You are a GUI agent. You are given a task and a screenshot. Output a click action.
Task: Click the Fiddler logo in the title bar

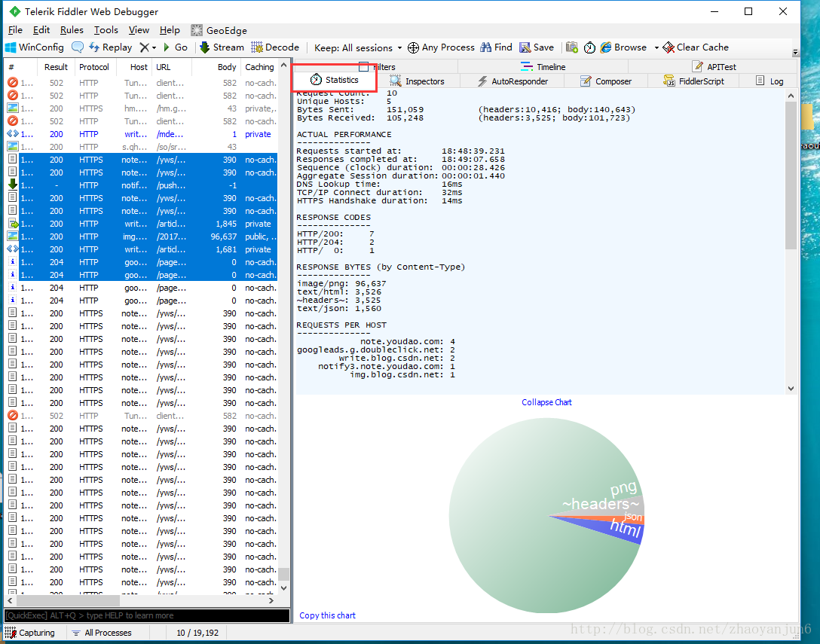(14, 11)
